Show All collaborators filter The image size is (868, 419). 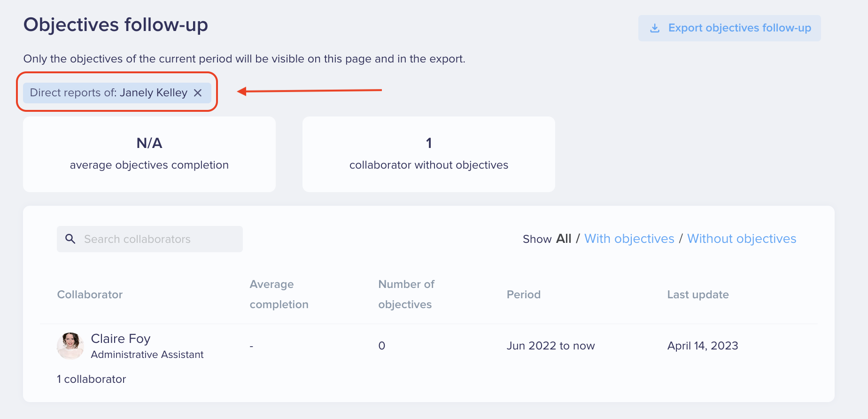click(564, 239)
